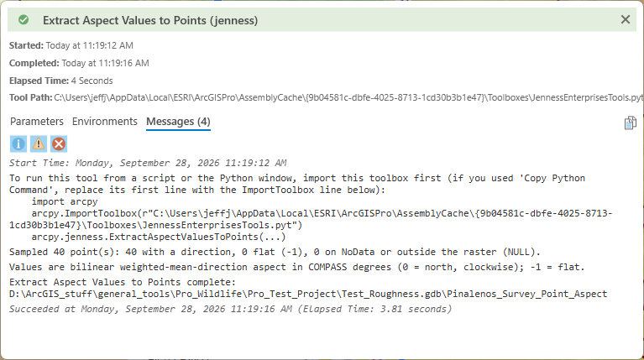The width and height of the screenshot is (644, 360).
Task: Click the 'Sampled 40 point(s)' message line
Action: pos(275,252)
